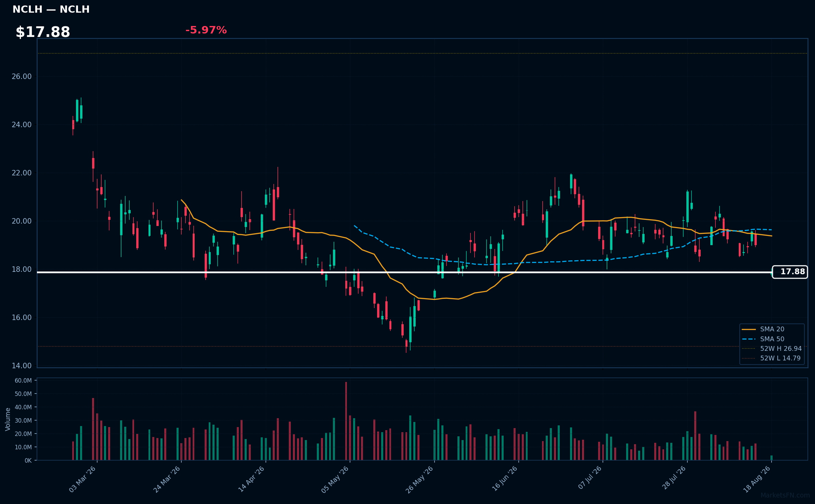Click the 05 May '26 date label

coord(335,479)
